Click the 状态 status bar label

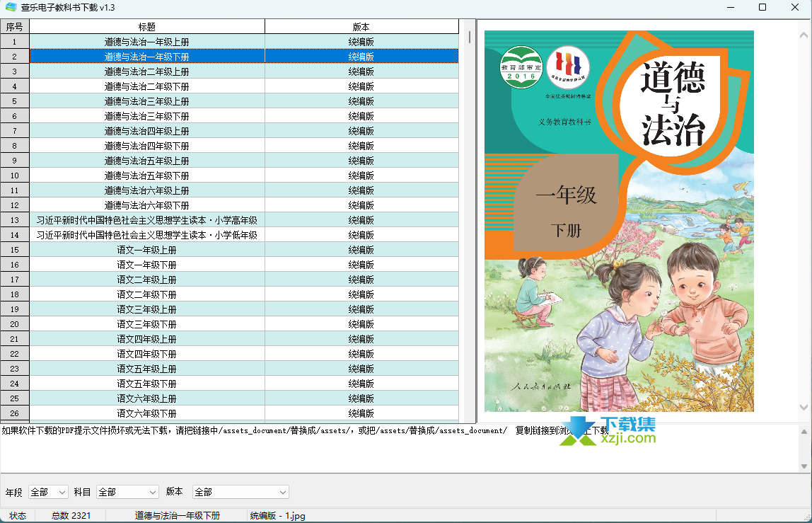[x=18, y=516]
